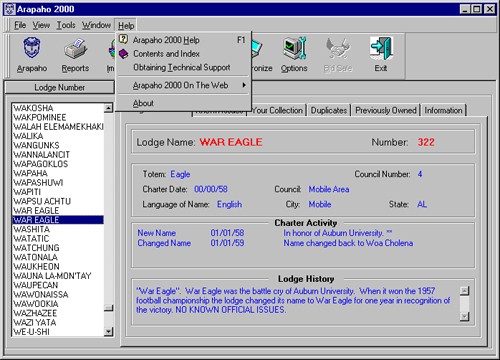Switch to the Information tab
500x360 pixels.
click(443, 110)
